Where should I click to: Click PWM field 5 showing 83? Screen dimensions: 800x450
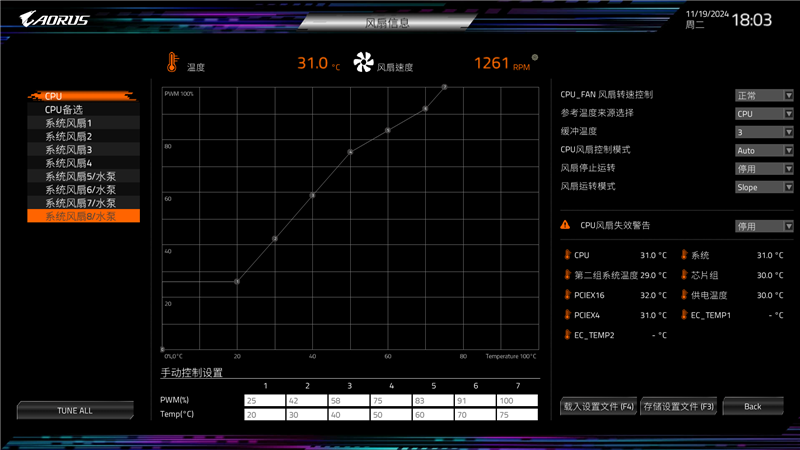pos(433,401)
